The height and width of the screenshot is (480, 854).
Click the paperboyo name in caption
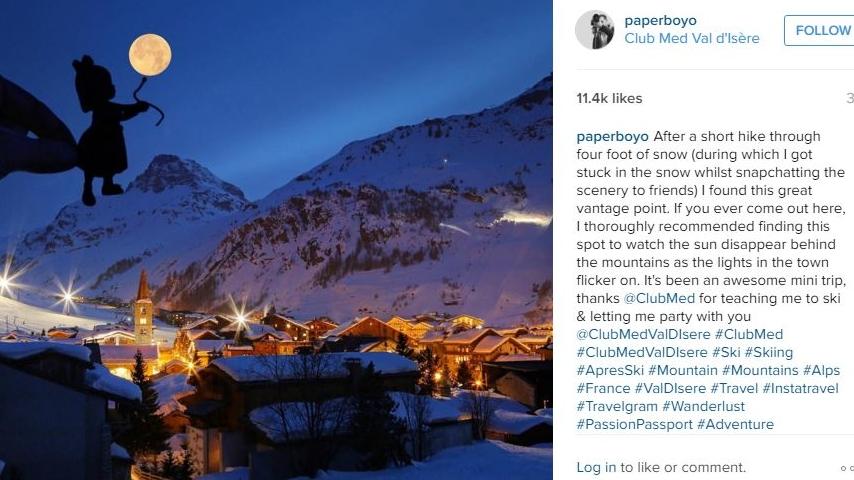coord(612,137)
